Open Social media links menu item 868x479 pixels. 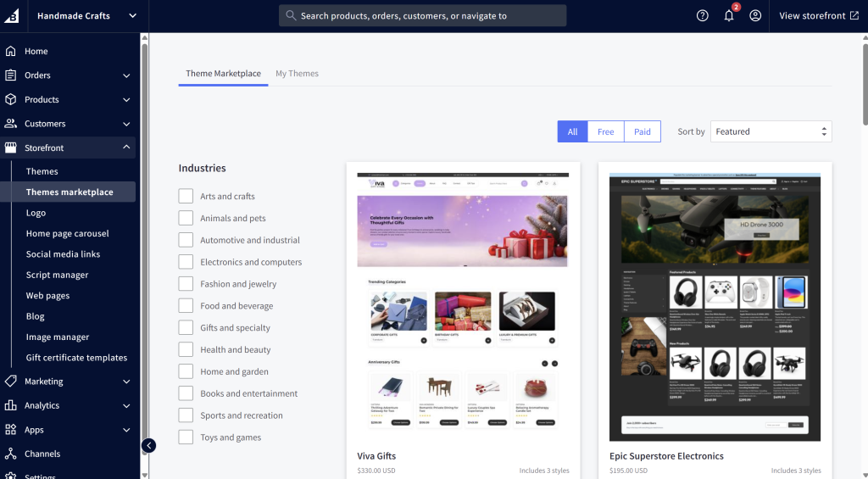63,254
